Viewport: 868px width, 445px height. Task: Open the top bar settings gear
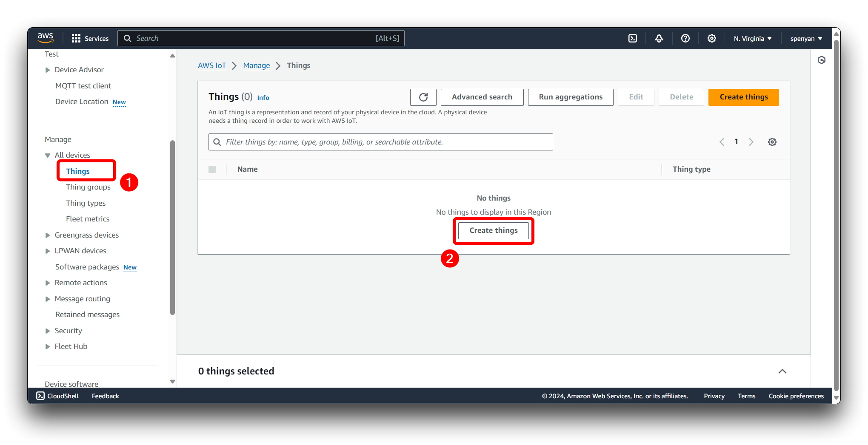[x=711, y=38]
